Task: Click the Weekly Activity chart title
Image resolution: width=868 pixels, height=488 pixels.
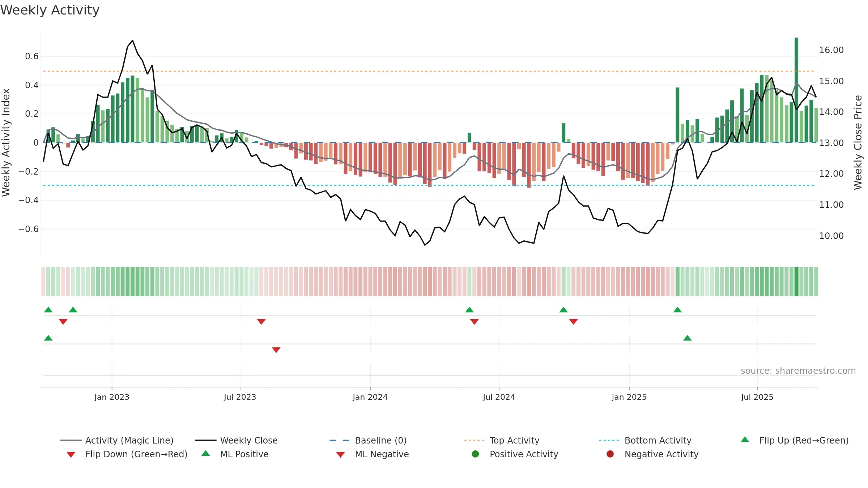Action: coord(50,10)
